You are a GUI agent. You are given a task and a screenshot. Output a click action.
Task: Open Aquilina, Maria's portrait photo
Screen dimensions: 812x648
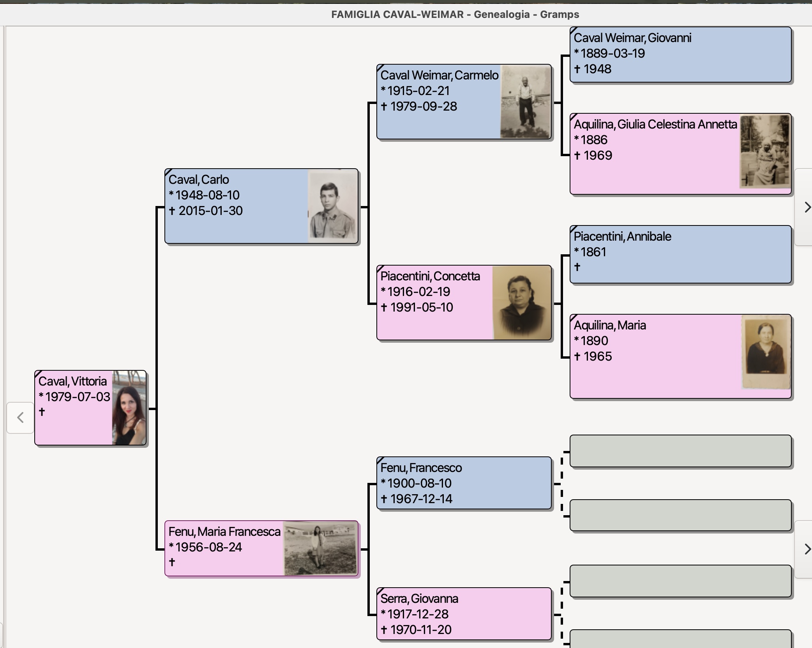coord(766,352)
